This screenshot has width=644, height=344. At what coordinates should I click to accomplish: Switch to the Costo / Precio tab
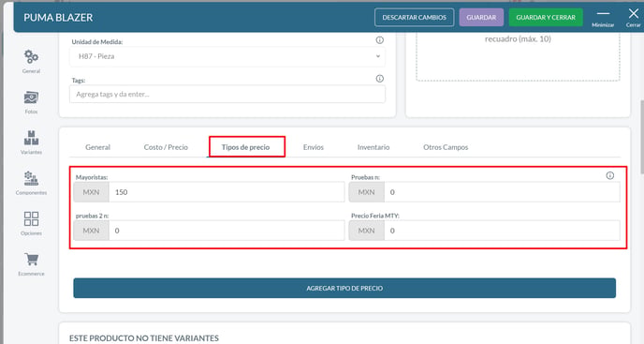pyautogui.click(x=166, y=147)
